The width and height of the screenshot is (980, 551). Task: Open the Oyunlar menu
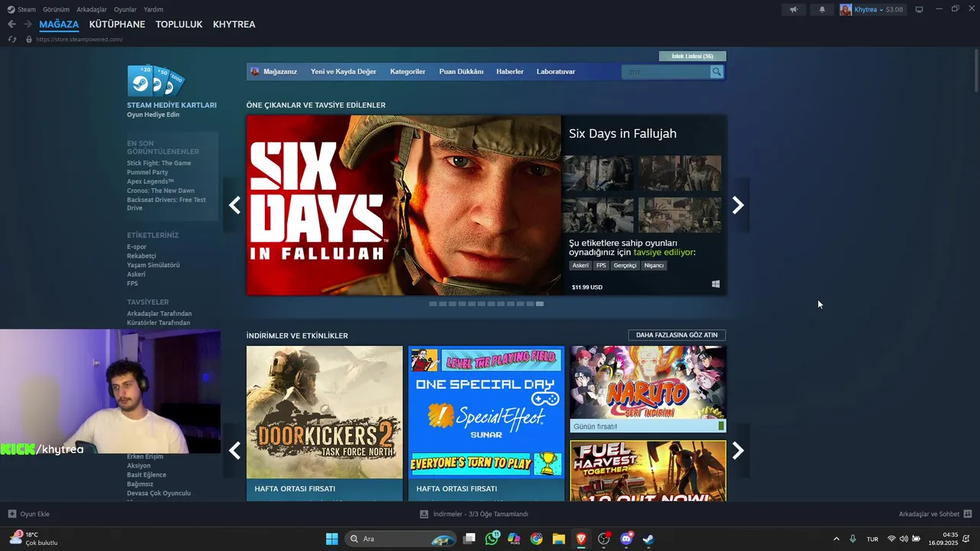tap(126, 9)
